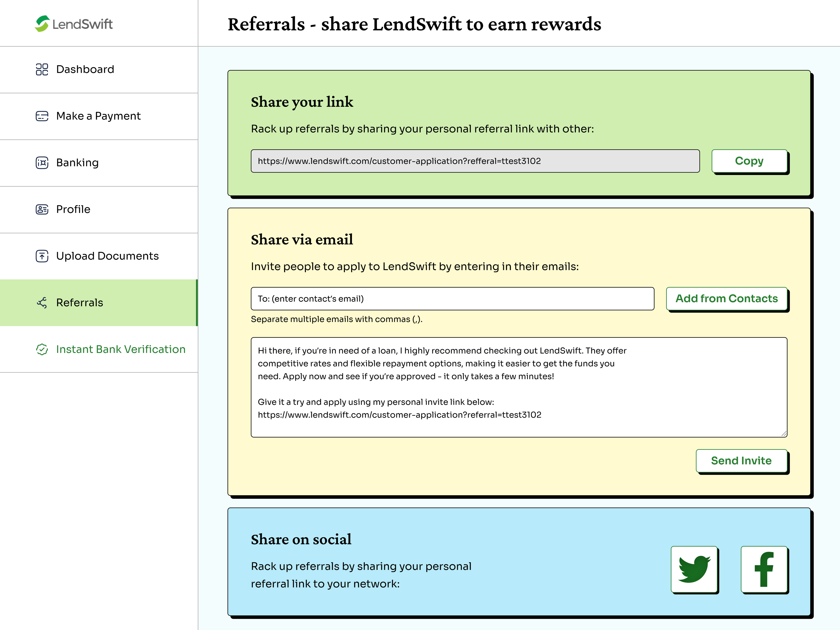
Task: Click the Referrals share icon
Action: (x=42, y=303)
